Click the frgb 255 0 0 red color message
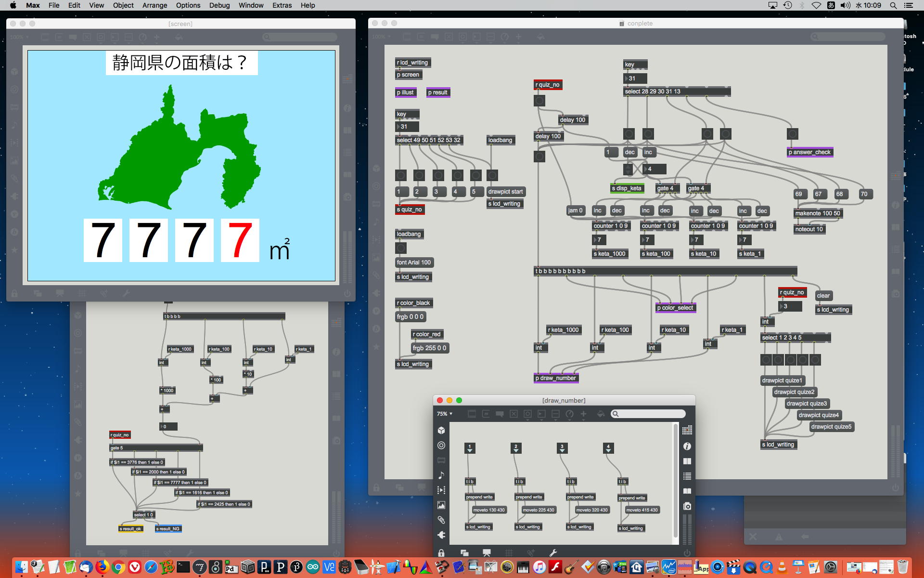This screenshot has height=578, width=924. coord(429,348)
